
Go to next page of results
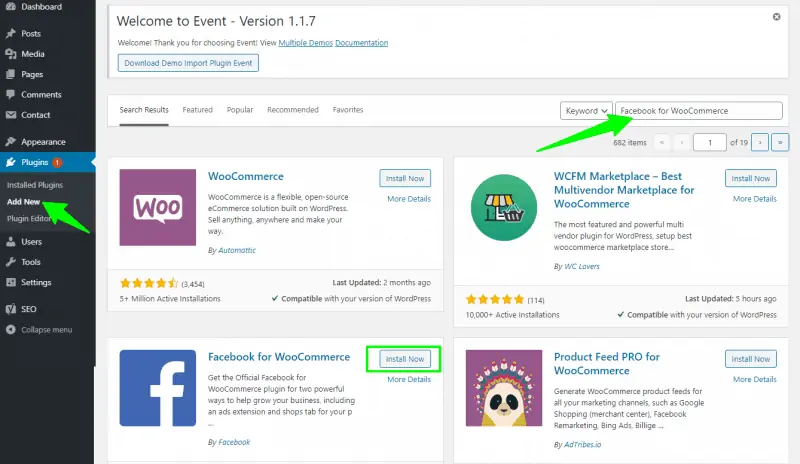(760, 142)
